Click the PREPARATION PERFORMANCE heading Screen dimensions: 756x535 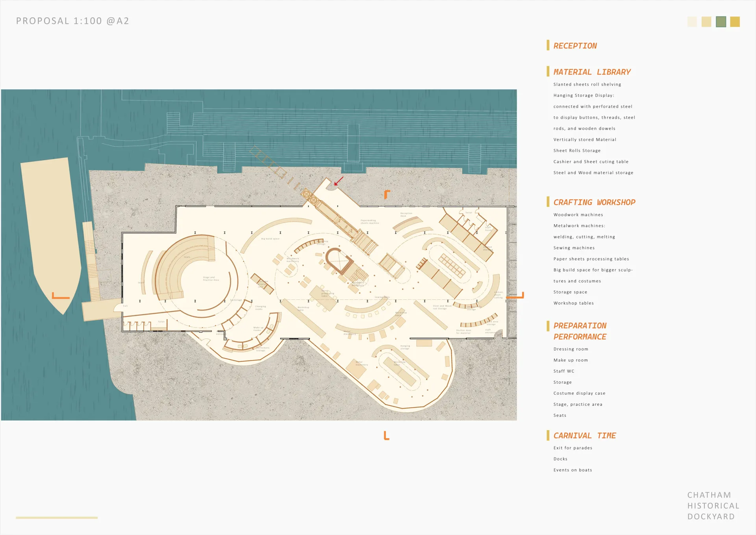pyautogui.click(x=580, y=331)
